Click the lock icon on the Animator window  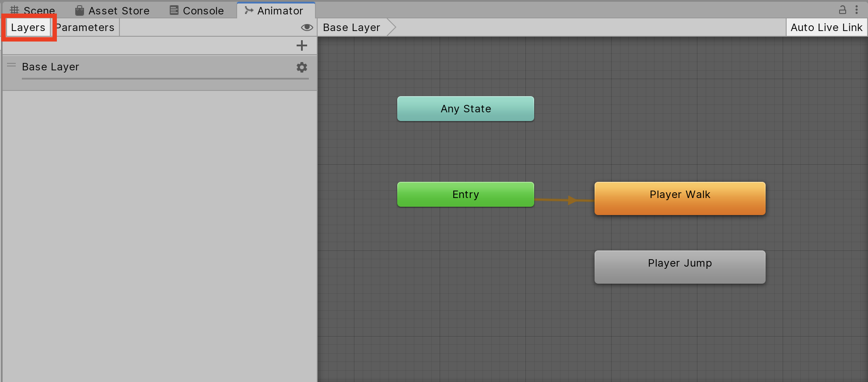coord(842,10)
